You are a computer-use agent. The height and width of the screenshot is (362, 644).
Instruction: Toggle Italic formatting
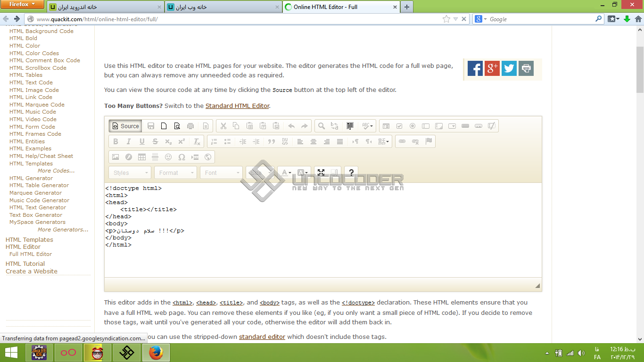(x=129, y=141)
